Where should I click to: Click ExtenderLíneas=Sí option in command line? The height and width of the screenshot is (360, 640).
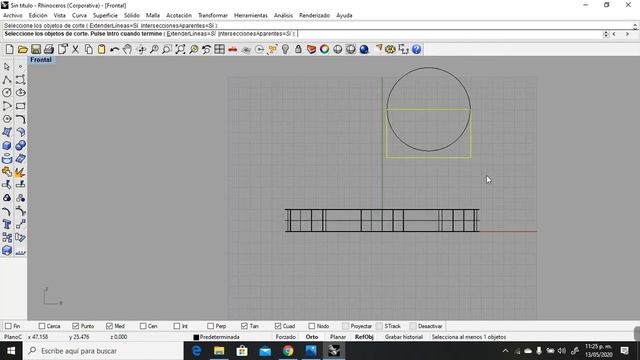[x=191, y=34]
